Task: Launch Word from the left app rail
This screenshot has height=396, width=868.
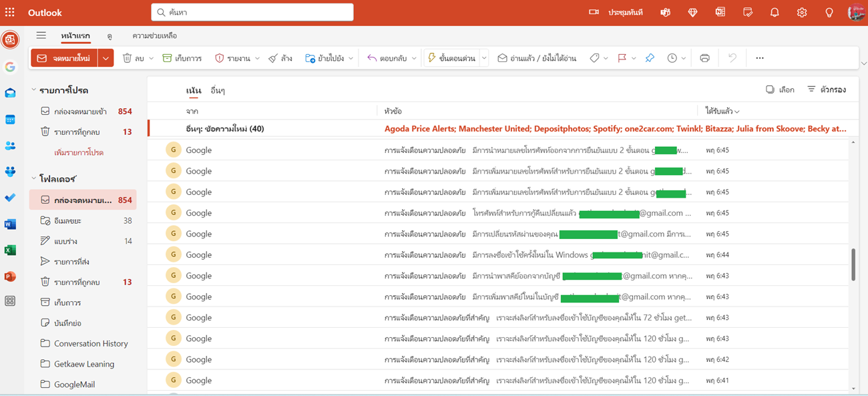Action: coord(10,224)
